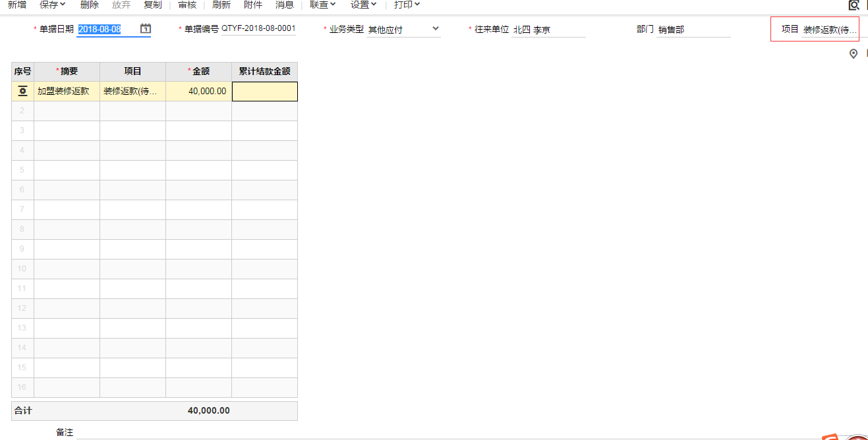Screen dimensions: 868x440
Task: Click the row settings gear icon
Action: (x=22, y=92)
